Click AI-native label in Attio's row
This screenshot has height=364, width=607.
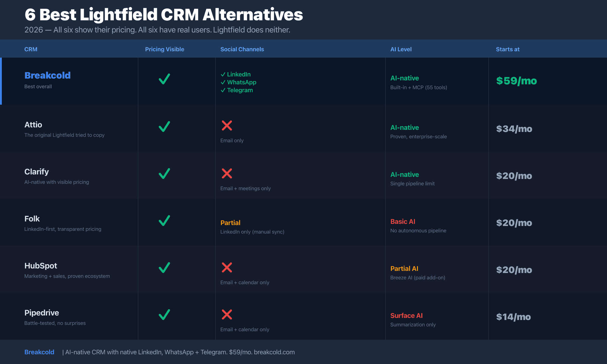pyautogui.click(x=405, y=127)
